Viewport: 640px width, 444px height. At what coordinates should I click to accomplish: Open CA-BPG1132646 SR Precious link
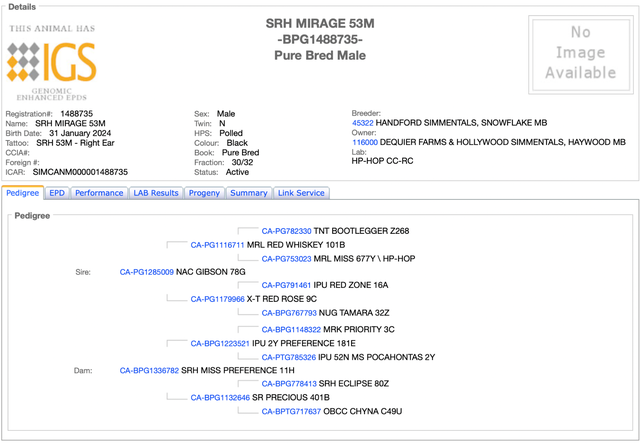[220, 398]
